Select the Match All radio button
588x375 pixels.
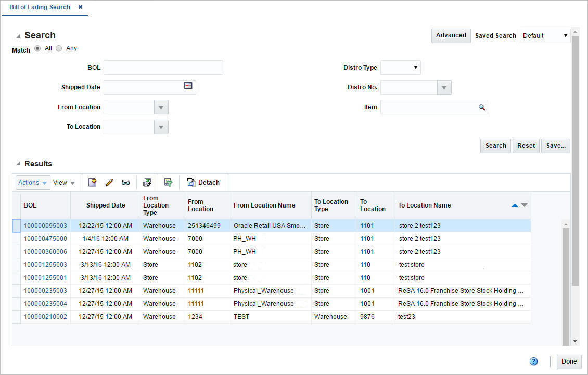click(x=37, y=48)
